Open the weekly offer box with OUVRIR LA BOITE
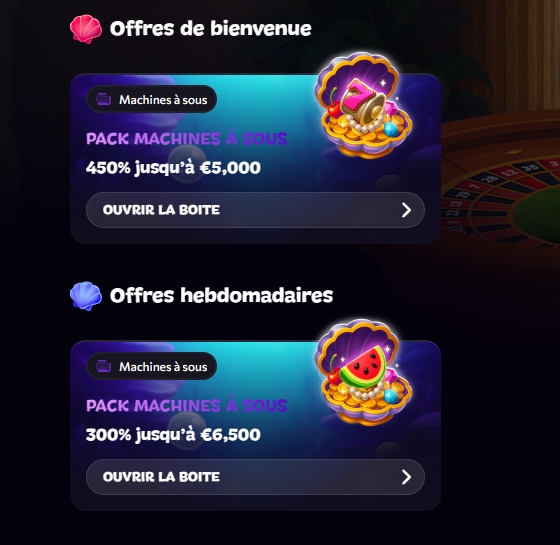The image size is (560, 545). [255, 477]
